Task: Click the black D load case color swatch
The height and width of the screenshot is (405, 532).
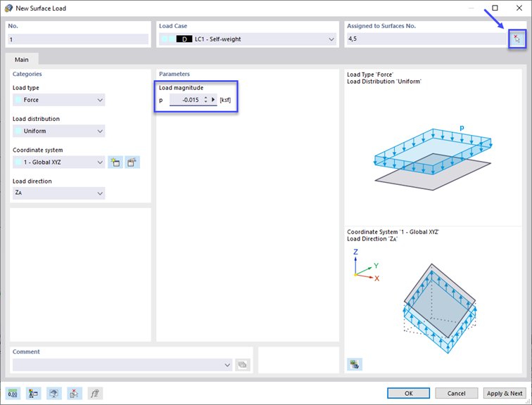Action: 184,39
